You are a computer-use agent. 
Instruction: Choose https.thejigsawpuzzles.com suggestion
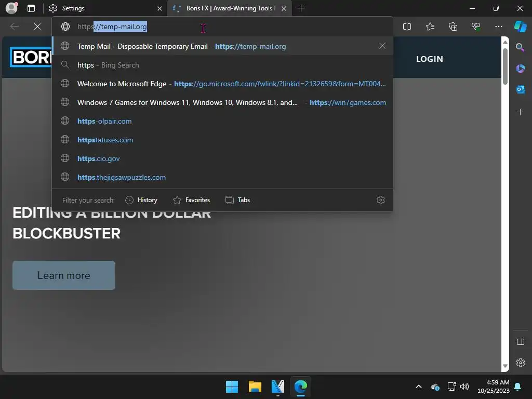[222, 177]
